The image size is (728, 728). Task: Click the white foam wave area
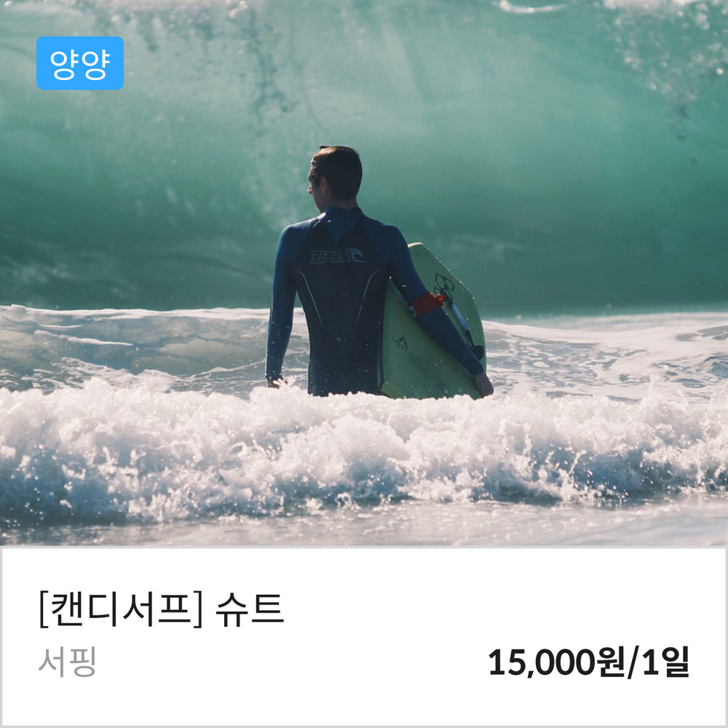point(364,451)
